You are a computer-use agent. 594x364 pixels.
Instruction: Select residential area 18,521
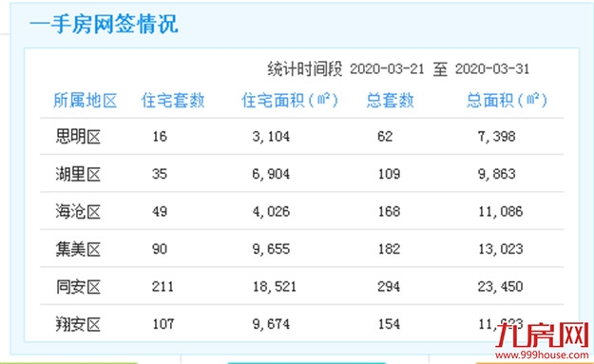click(275, 287)
